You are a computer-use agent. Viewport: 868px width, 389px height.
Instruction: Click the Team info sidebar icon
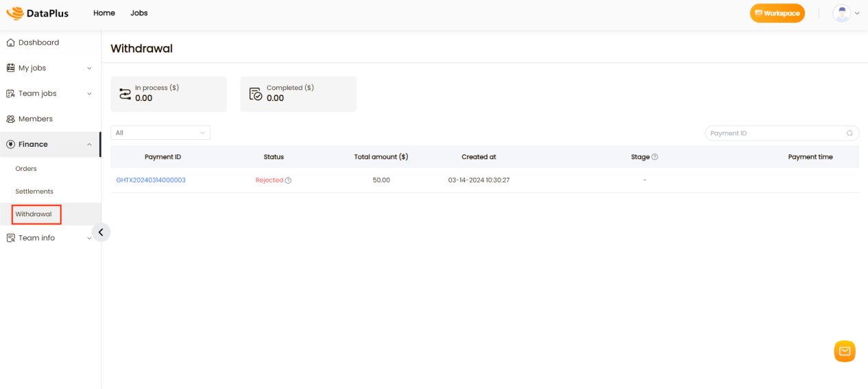10,238
